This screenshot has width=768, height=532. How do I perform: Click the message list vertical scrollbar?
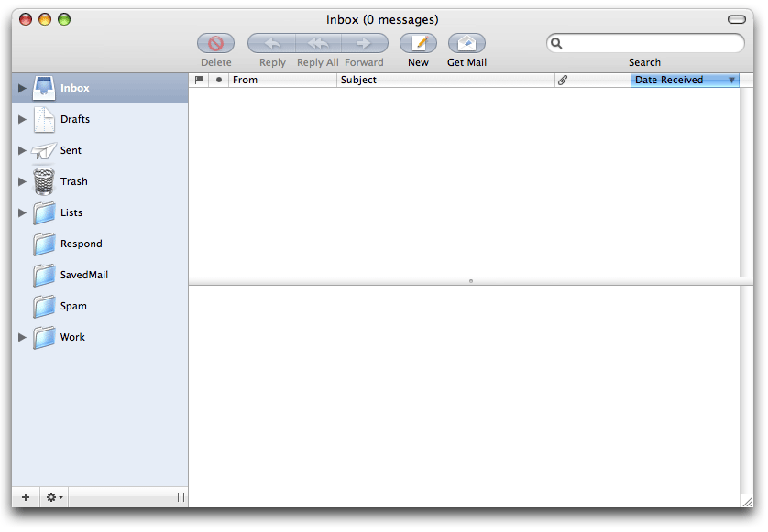746,182
